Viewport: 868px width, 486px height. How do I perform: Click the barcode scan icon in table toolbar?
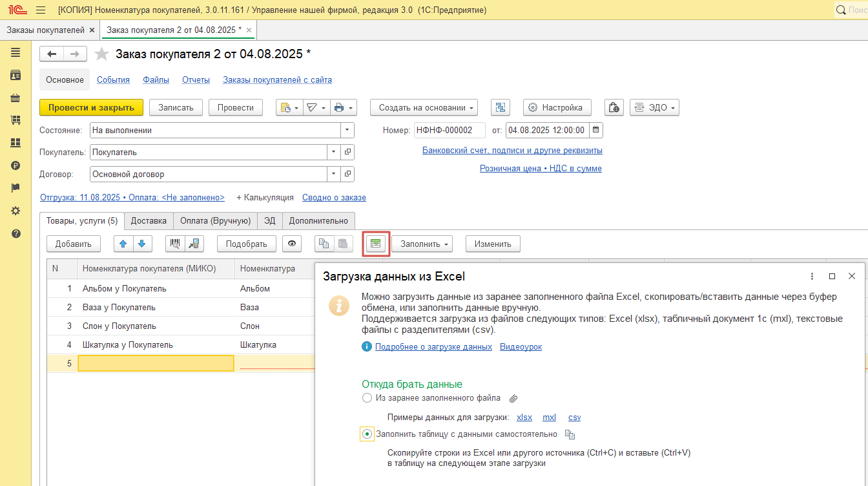[x=175, y=244]
